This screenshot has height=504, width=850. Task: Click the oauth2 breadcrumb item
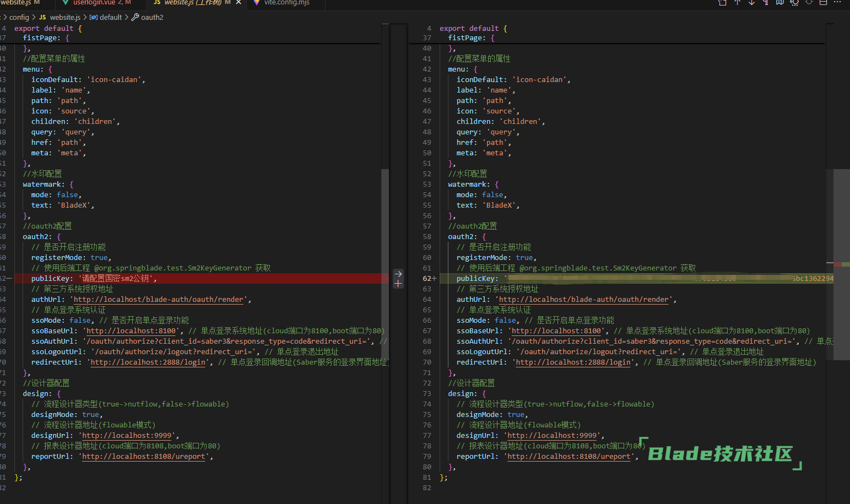coord(152,17)
